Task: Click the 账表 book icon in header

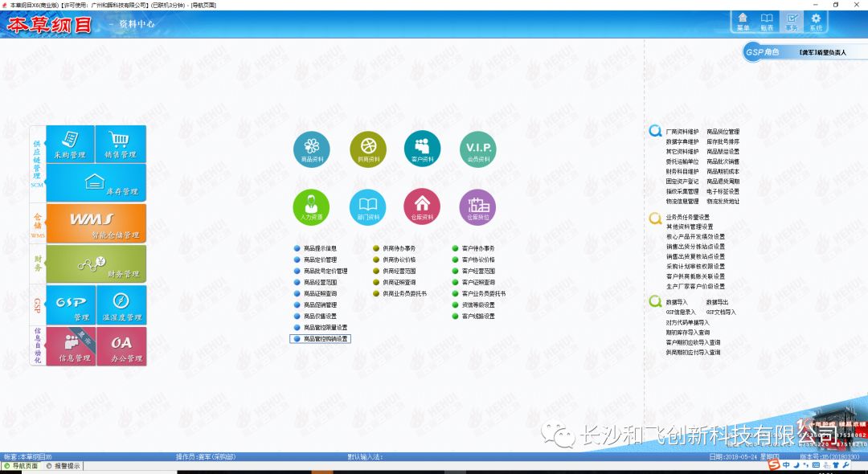Action: tap(767, 22)
